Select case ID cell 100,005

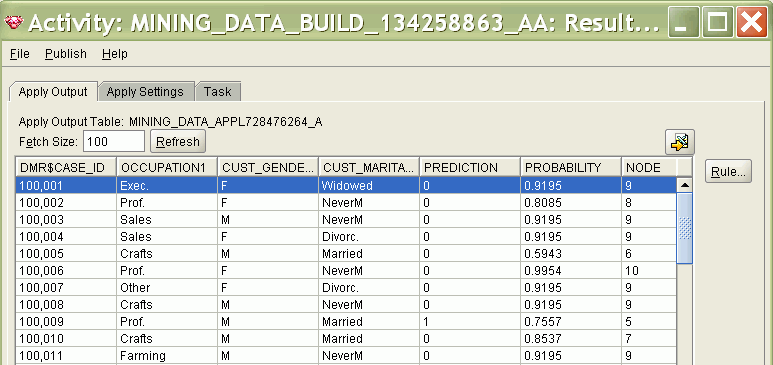click(x=66, y=254)
